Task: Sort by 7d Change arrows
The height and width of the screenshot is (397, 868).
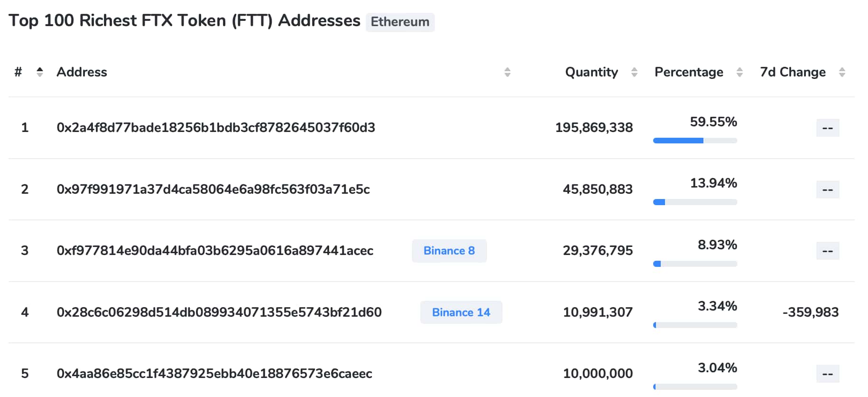Action: [842, 72]
